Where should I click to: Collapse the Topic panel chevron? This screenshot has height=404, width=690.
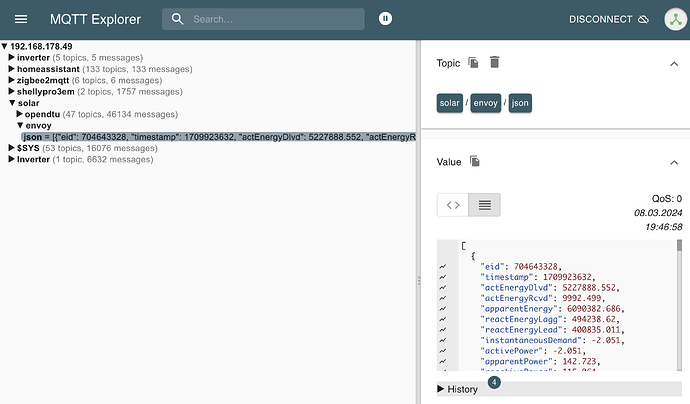(674, 64)
